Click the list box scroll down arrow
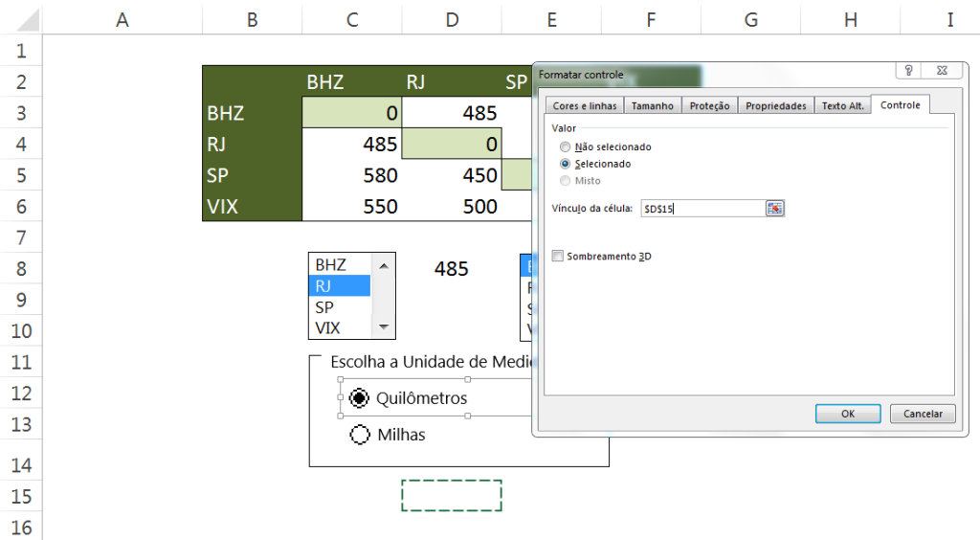Screen dimensions: 980x540 pos(384,326)
